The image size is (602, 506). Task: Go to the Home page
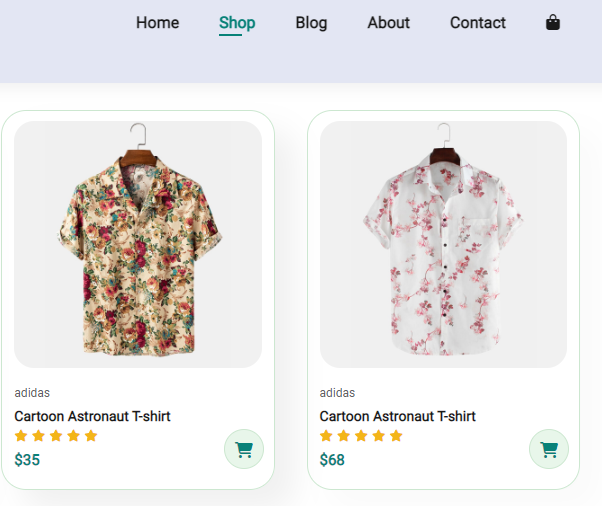pyautogui.click(x=157, y=23)
